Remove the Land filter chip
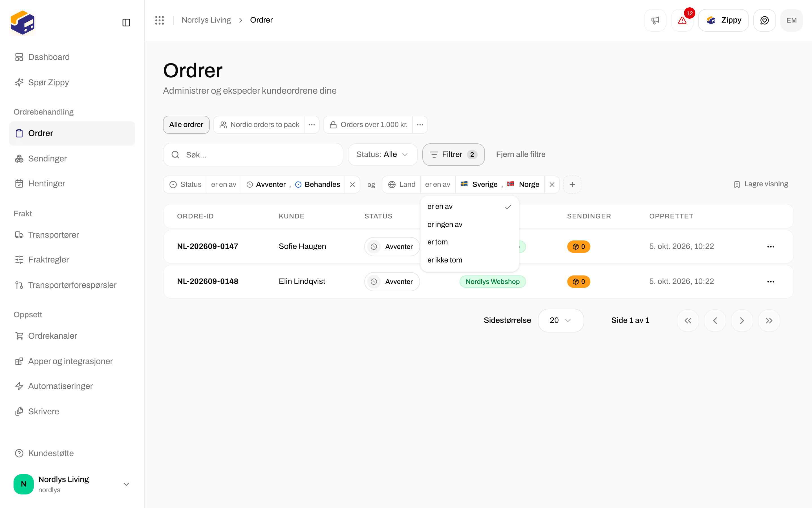Viewport: 812px width, 508px height. (552, 185)
